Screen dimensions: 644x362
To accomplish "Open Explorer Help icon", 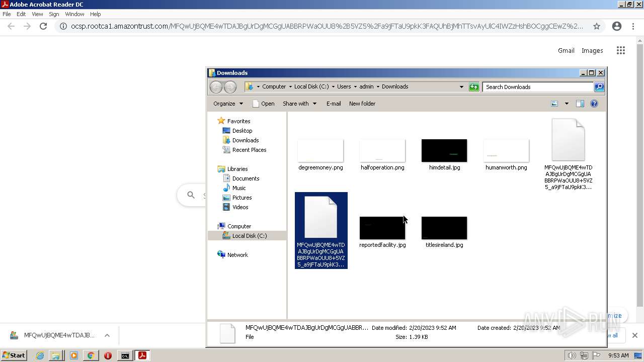I will pyautogui.click(x=594, y=104).
